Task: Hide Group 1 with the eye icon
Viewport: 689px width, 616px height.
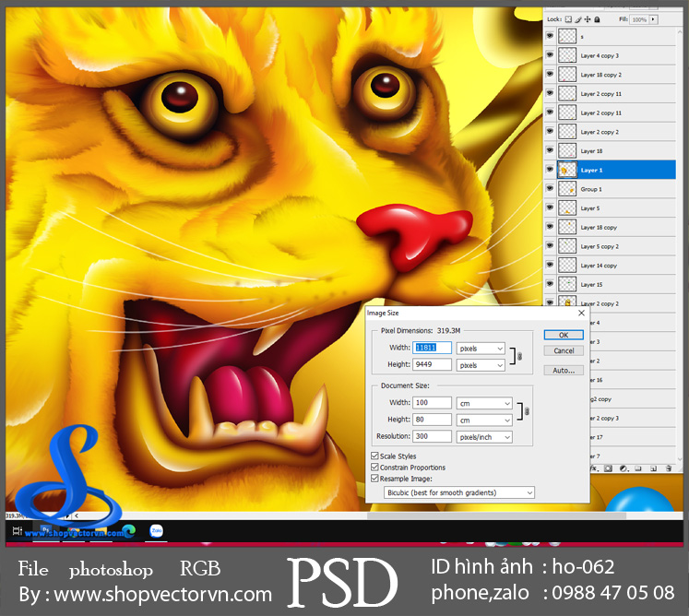Action: [550, 188]
